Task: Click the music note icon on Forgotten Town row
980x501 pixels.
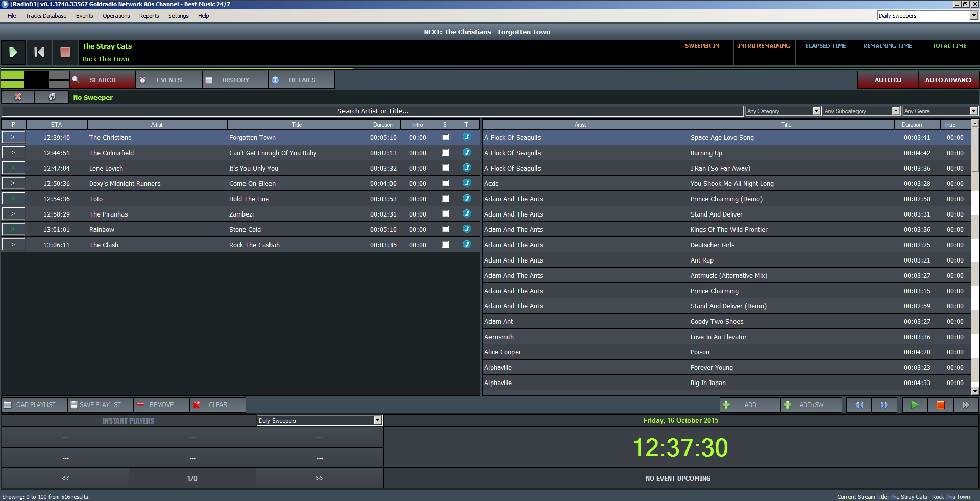Action: coord(466,137)
